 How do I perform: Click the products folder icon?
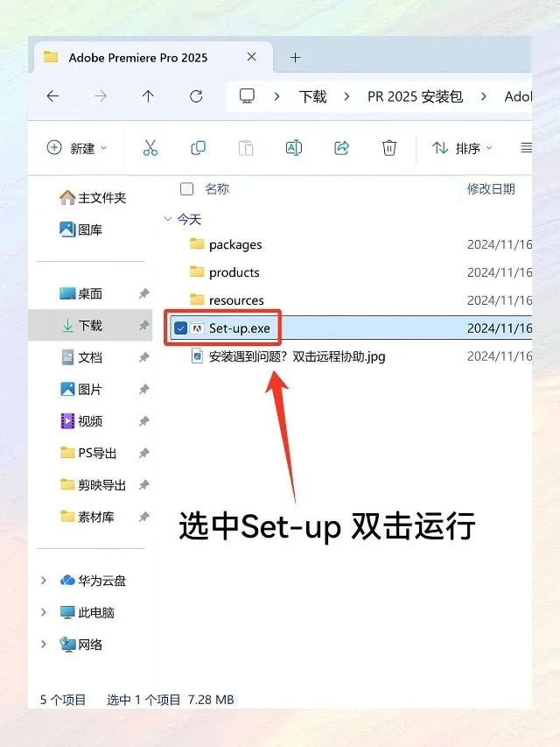197,272
